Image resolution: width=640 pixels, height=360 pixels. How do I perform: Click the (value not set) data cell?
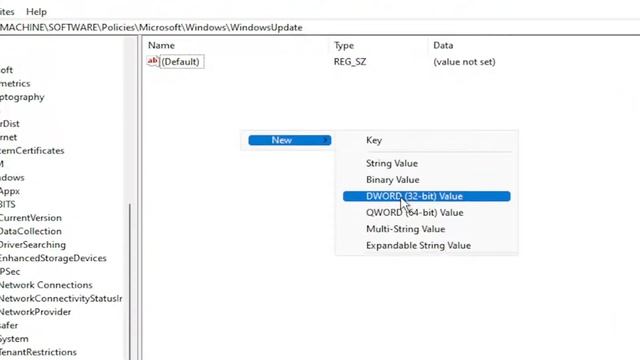point(464,62)
